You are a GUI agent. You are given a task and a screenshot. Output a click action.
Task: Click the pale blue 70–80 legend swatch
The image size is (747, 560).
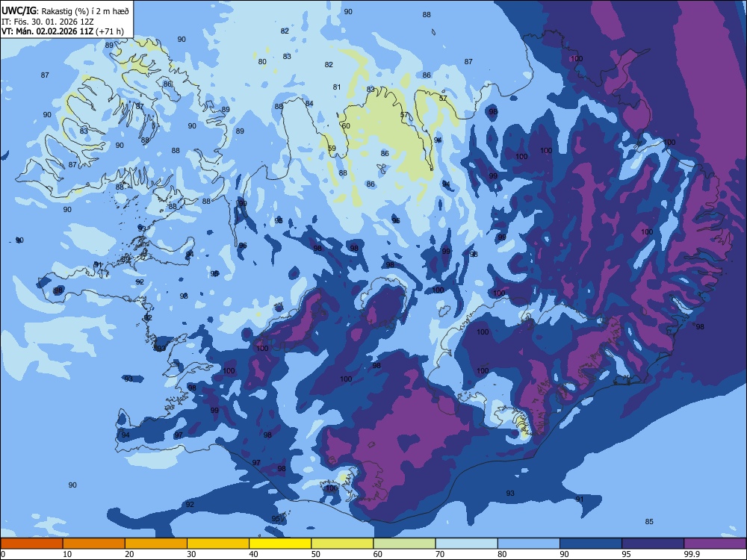pos(466,544)
